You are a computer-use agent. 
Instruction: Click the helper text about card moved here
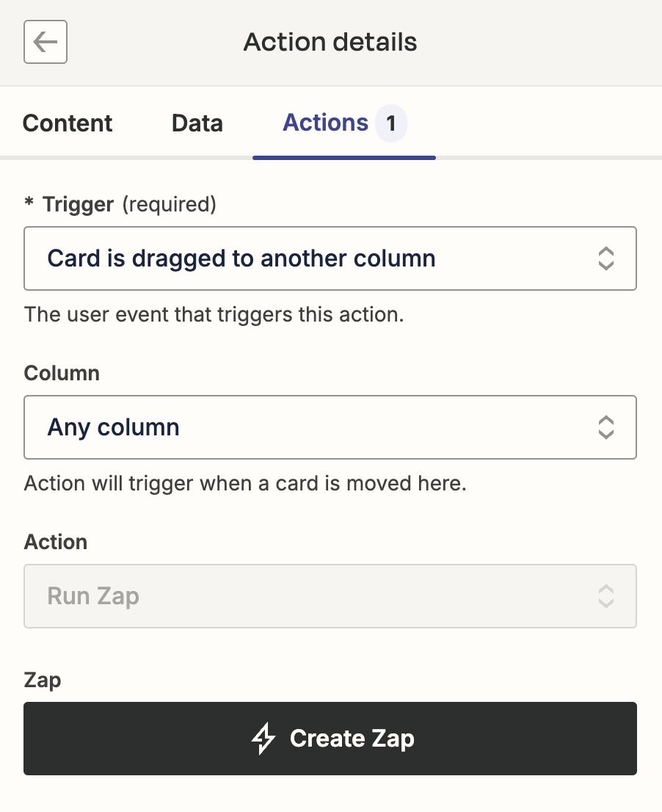point(245,483)
